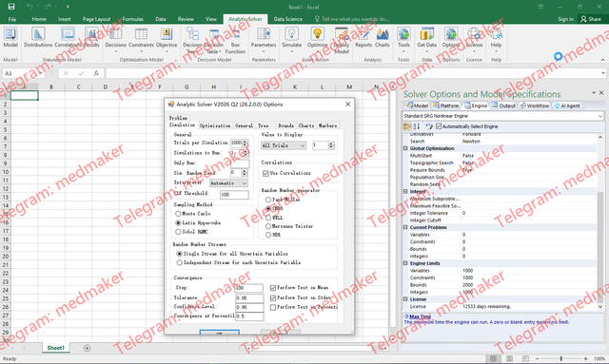Viewport: 609px width, 364px height.
Task: Click the Options gear icon in ribbon
Action: 451,34
